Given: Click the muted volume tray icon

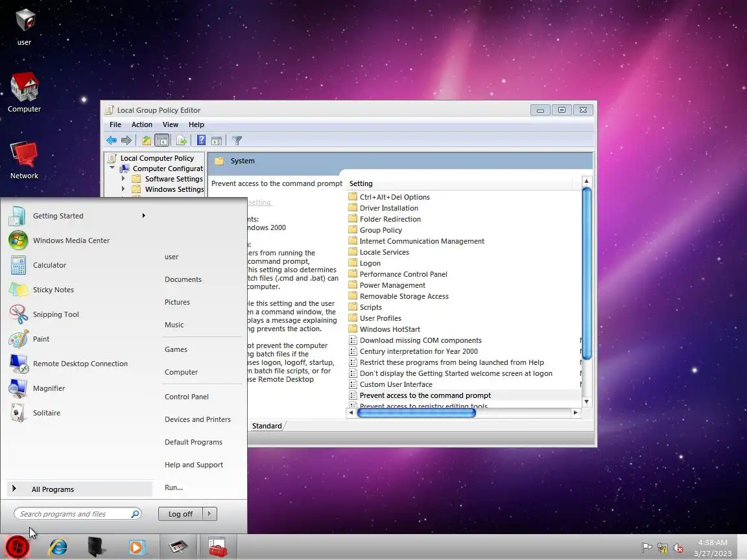Looking at the screenshot, I should click(x=678, y=548).
